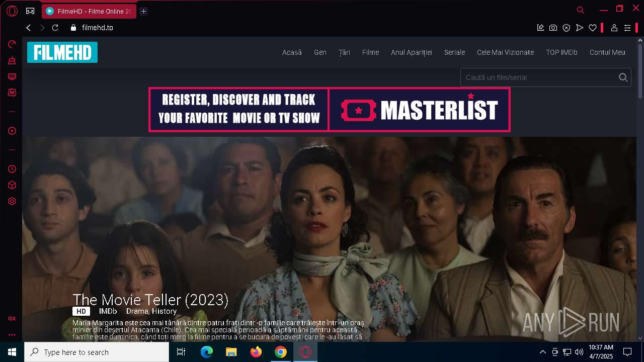
Task: Click the FilmeHD logo
Action: pyautogui.click(x=62, y=52)
